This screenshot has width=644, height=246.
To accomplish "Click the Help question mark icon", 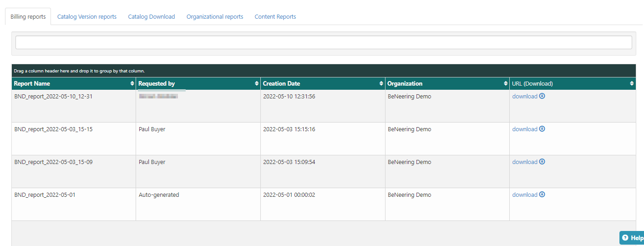I will pyautogui.click(x=625, y=238).
